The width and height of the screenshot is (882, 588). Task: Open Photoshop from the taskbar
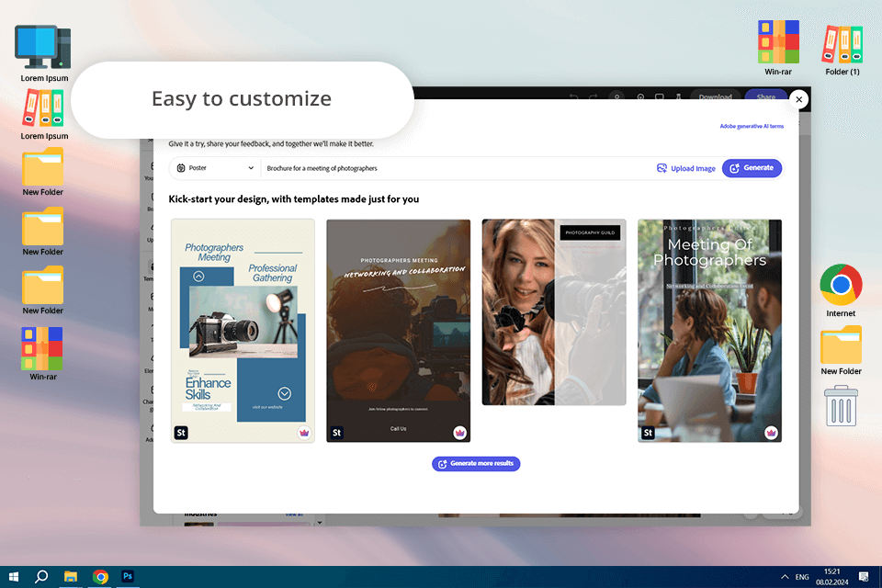(x=128, y=577)
